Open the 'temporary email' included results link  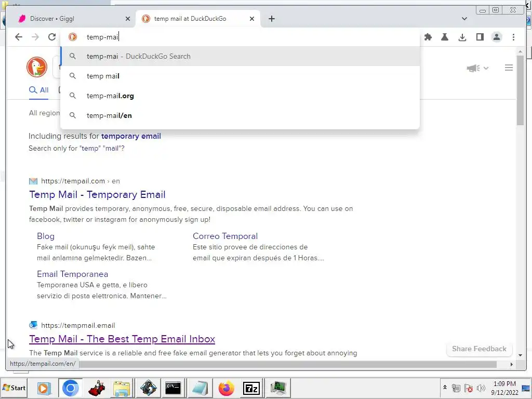[x=131, y=136]
